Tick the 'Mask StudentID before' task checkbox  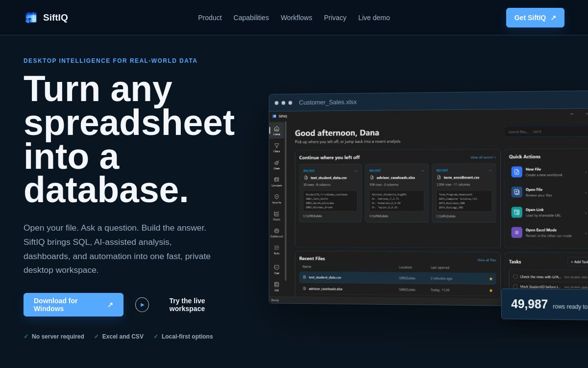pos(515,287)
